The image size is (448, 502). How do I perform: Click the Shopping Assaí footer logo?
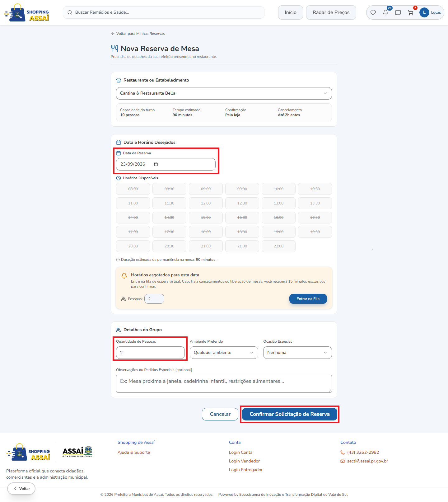point(28,452)
